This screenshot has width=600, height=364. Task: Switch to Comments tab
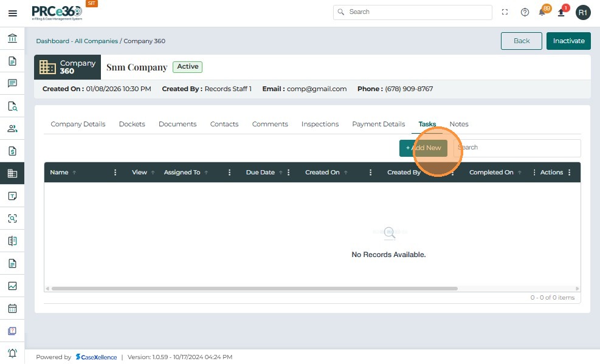pos(270,124)
